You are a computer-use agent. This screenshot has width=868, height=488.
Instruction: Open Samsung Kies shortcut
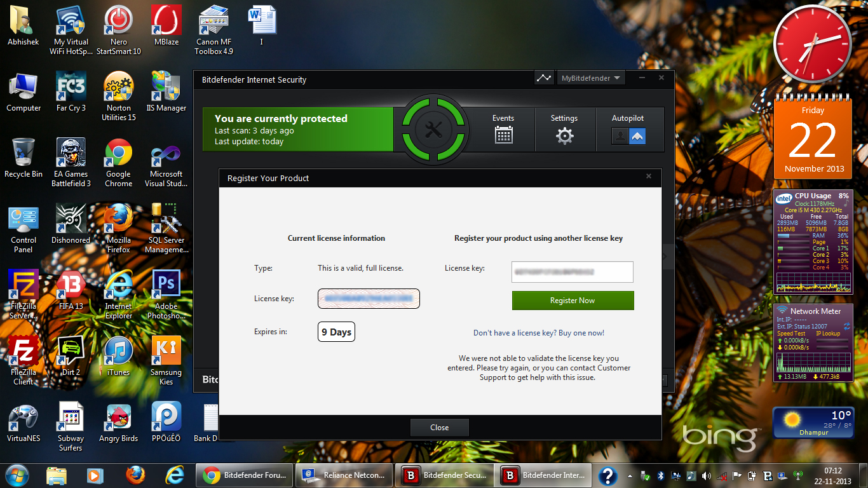click(166, 360)
